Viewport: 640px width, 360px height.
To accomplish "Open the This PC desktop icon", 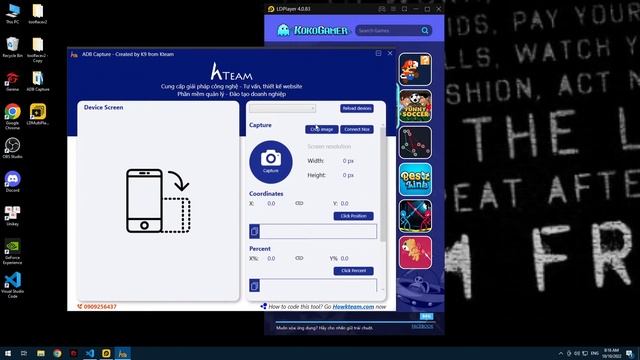I will 13,13.
